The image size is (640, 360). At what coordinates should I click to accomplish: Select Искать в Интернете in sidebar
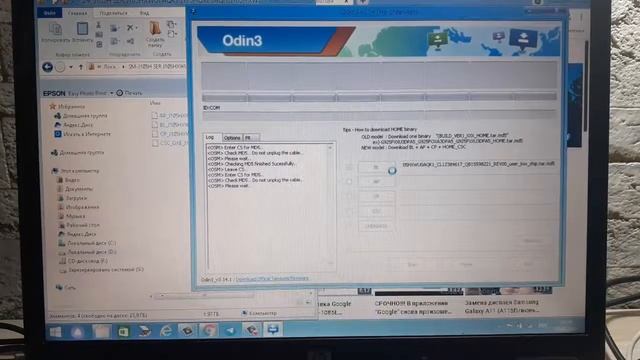(x=83, y=133)
